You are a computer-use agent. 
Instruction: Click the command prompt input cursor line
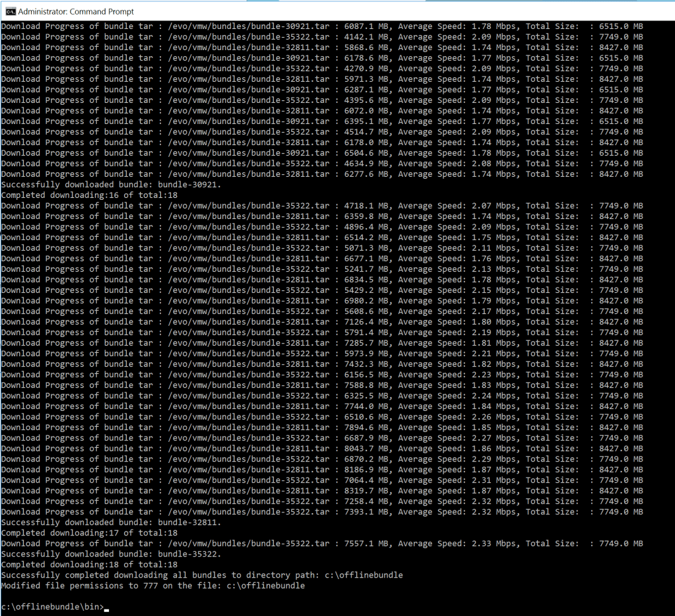click(x=106, y=607)
